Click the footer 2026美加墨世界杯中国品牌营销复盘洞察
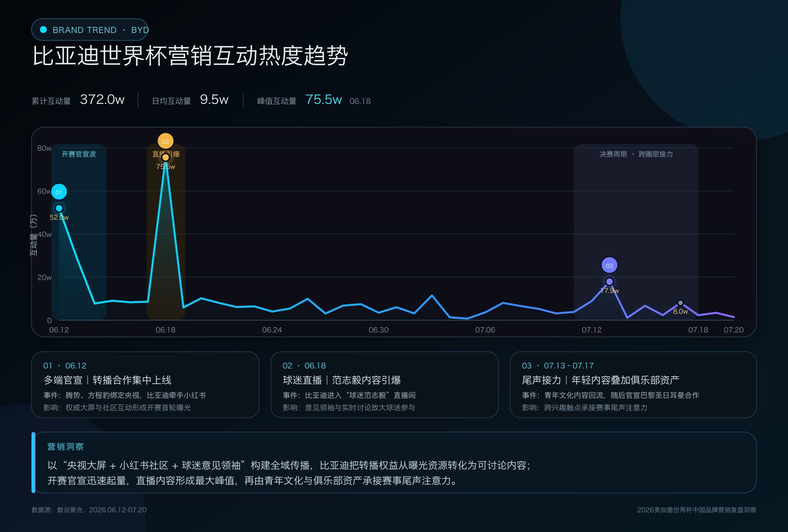 click(x=697, y=510)
